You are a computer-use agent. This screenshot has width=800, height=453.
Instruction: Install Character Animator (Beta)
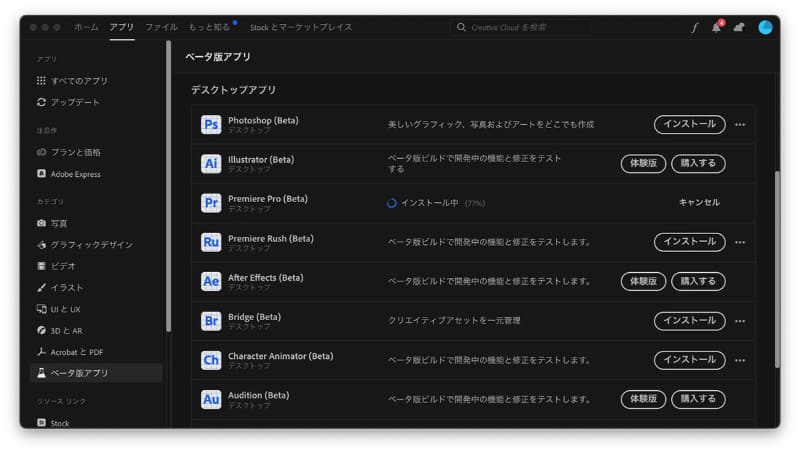tap(689, 360)
